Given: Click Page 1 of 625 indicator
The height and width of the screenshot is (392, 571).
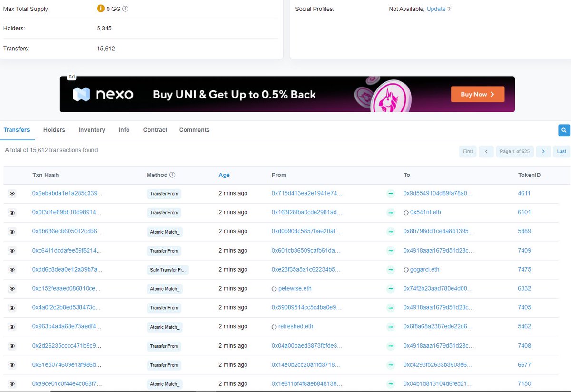Looking at the screenshot, I should point(514,151).
